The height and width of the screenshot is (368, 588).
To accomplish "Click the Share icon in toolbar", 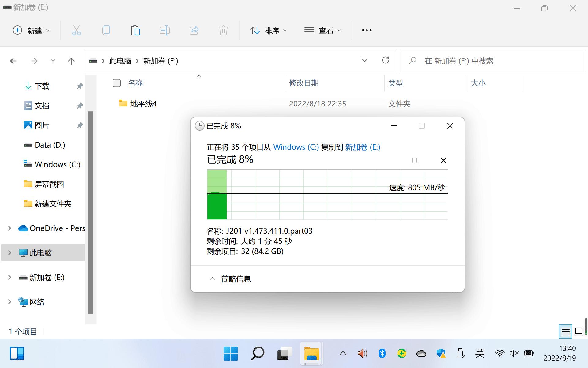I will tap(194, 30).
